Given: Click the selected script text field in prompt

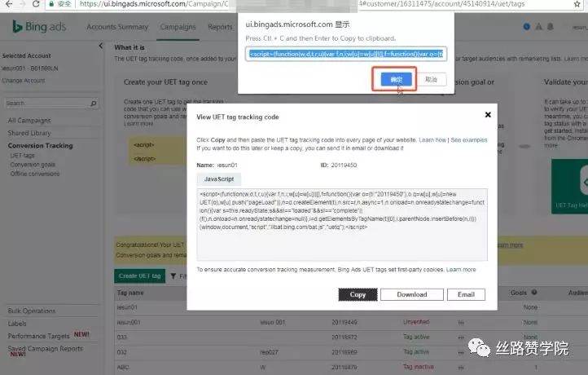Looking at the screenshot, I should pyautogui.click(x=346, y=54).
